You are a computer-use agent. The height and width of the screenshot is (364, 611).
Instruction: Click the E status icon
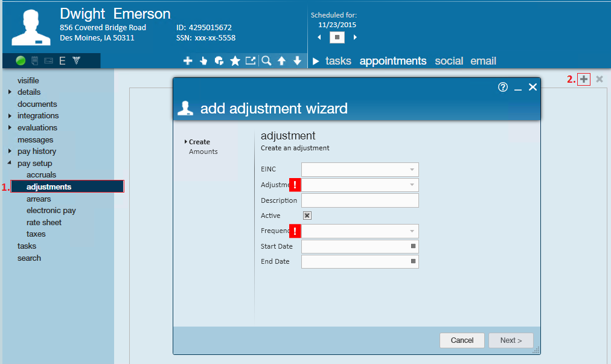[62, 60]
